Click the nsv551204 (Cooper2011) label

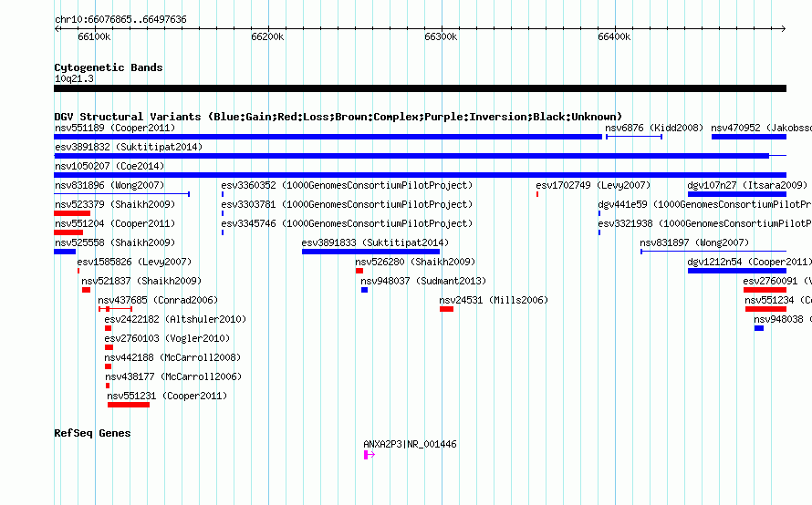tap(115, 223)
